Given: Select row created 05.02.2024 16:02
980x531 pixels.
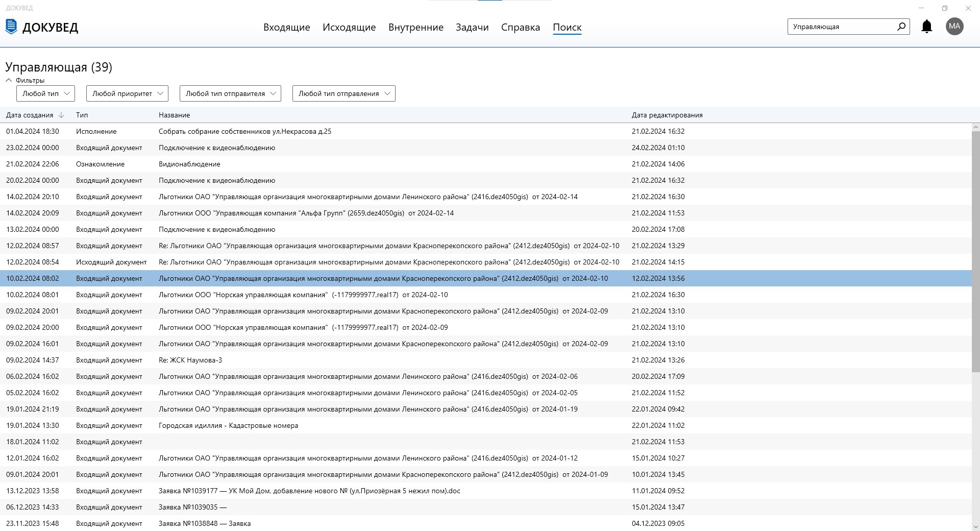Looking at the screenshot, I should coord(485,393).
